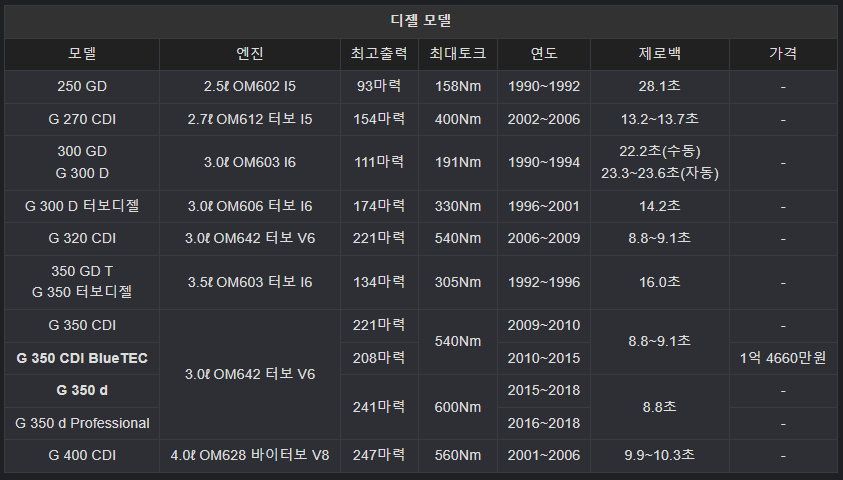This screenshot has width=843, height=480.
Task: Click the 'G 320 CDI' model cell
Action: 82,239
